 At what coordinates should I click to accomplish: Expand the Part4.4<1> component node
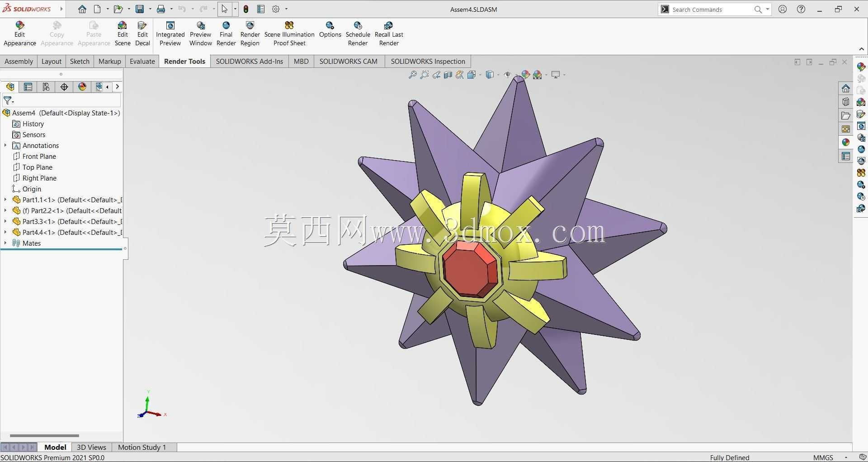click(x=5, y=232)
